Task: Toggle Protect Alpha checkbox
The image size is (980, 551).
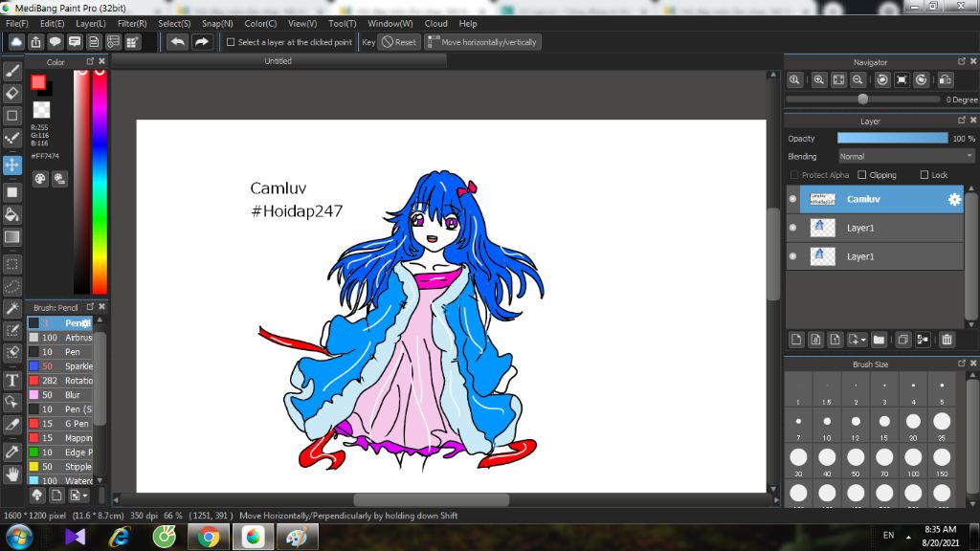Action: point(794,175)
